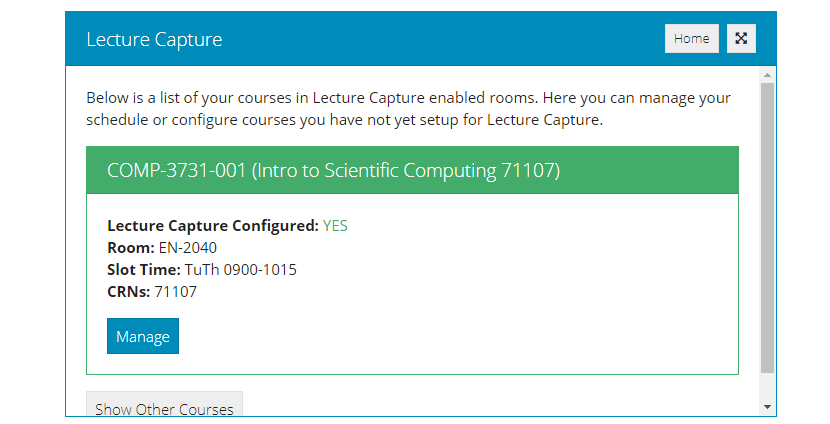
Task: Click the scrollbar down arrow
Action: (767, 407)
